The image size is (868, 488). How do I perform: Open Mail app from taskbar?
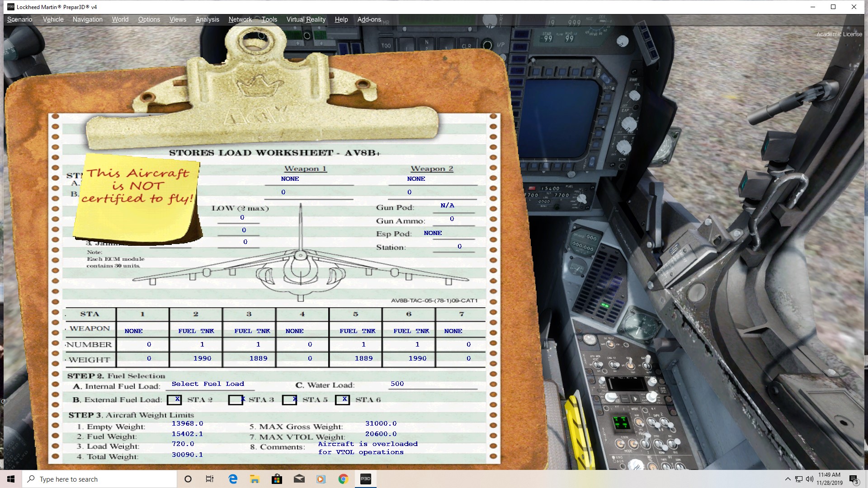299,479
